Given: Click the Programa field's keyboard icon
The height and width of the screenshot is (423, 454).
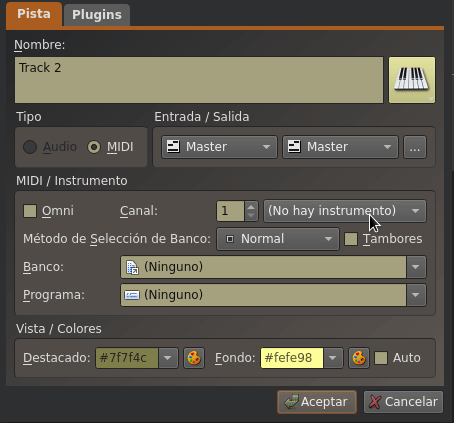Looking at the screenshot, I should tap(132, 295).
